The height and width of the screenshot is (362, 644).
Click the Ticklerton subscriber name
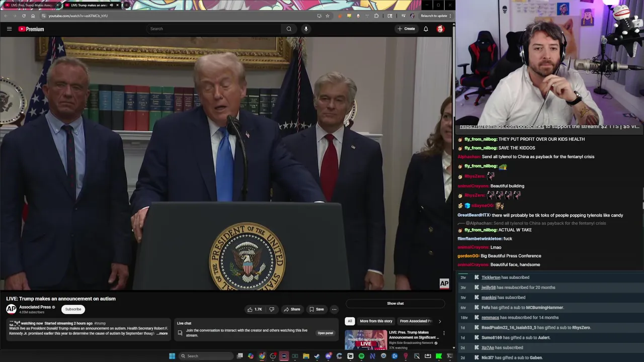pyautogui.click(x=491, y=278)
